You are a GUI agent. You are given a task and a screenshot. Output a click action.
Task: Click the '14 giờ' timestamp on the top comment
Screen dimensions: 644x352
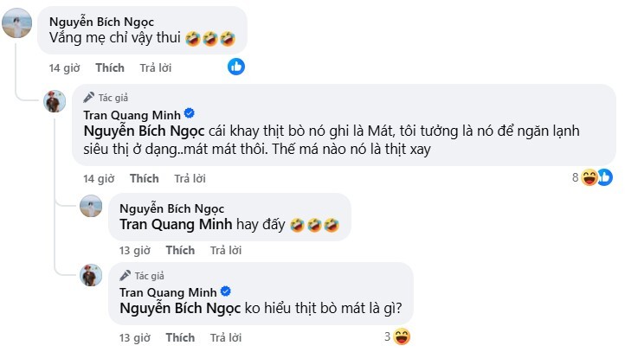pyautogui.click(x=66, y=66)
